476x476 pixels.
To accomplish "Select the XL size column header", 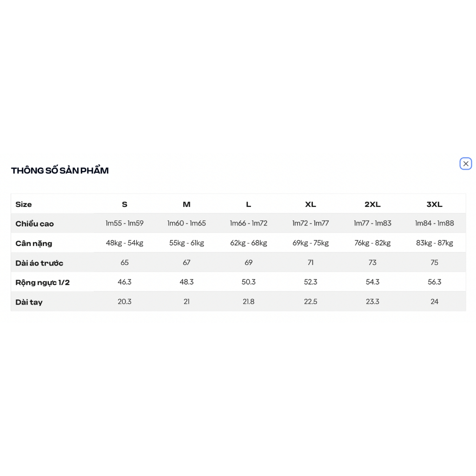I will pos(310,205).
